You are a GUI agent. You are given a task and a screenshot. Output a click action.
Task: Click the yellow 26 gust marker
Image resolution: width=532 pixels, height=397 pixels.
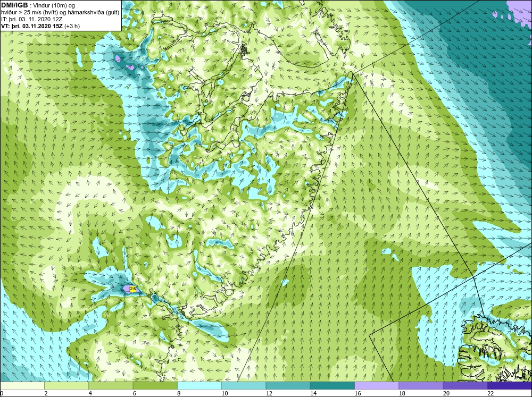tap(133, 289)
